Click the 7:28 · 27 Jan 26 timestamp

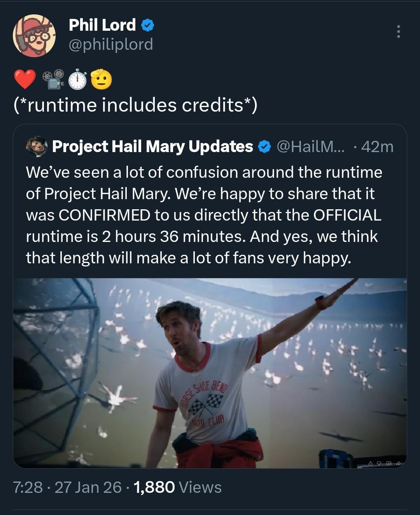click(x=67, y=487)
